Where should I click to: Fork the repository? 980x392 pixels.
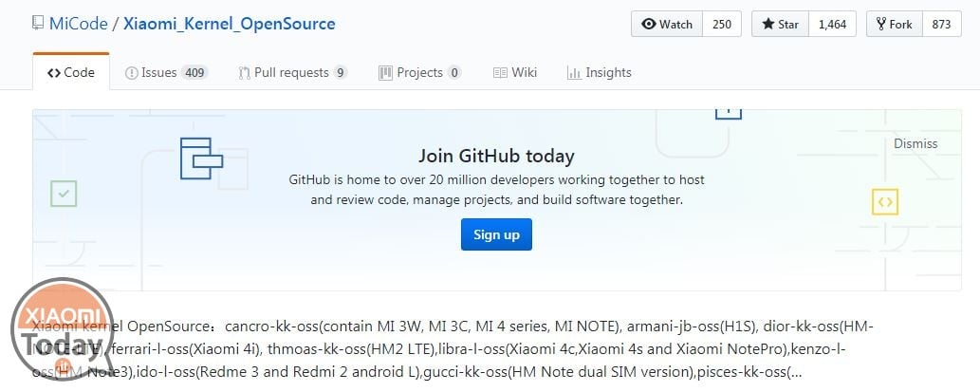(895, 25)
